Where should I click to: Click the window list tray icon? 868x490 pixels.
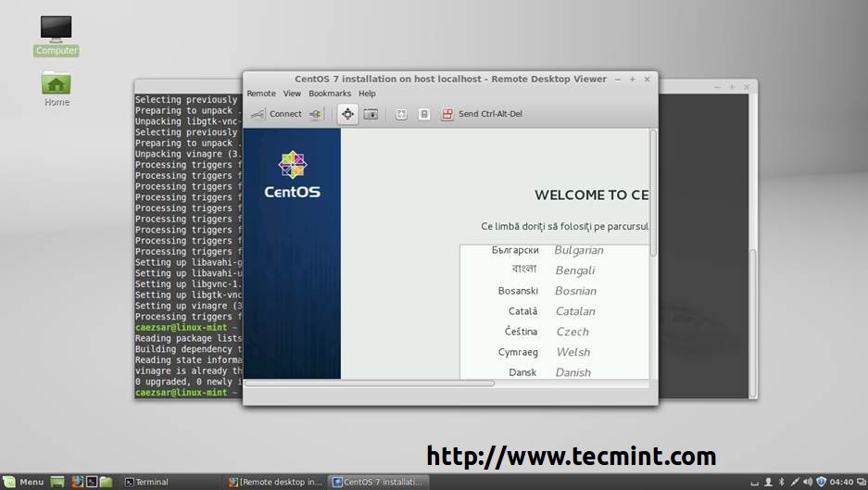[x=862, y=483]
